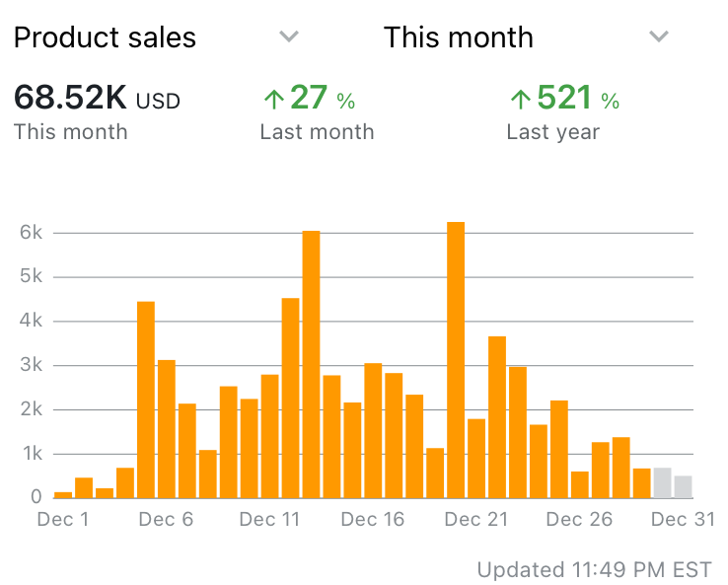Select the tiny Dec 1 bar

pyautogui.click(x=63, y=493)
